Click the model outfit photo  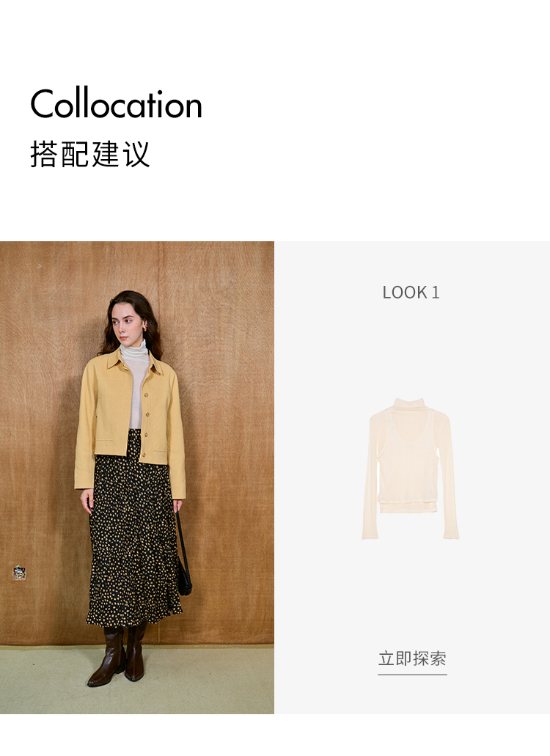(x=137, y=477)
